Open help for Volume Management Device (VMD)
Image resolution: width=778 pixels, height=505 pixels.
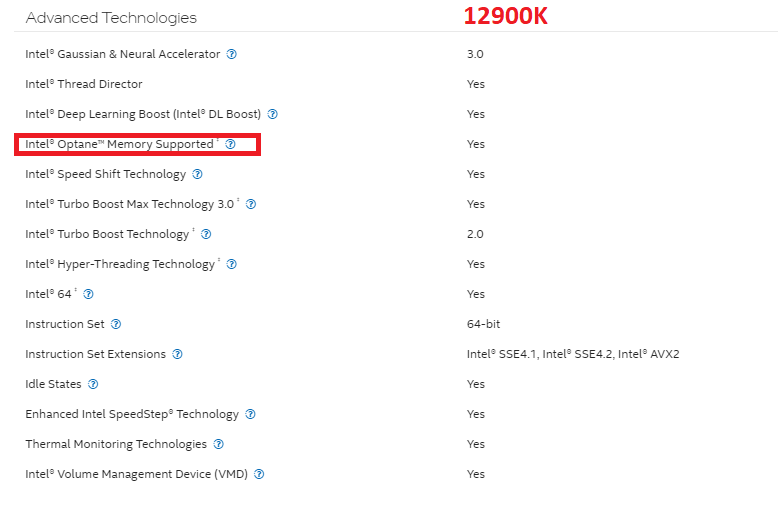click(259, 474)
